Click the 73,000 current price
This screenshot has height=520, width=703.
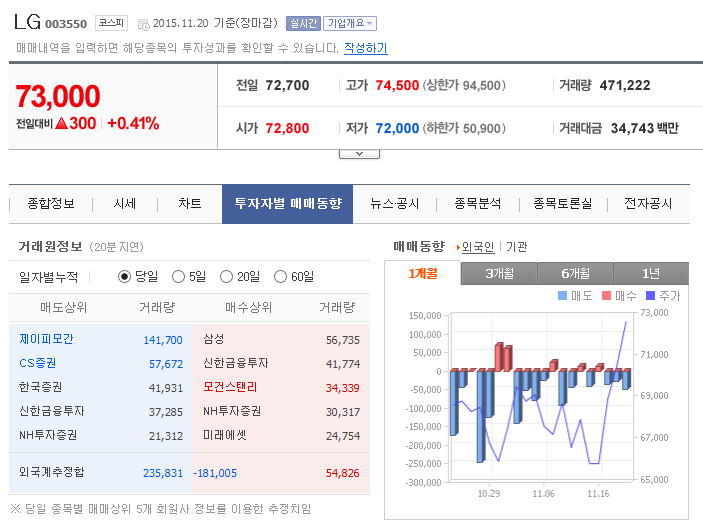point(58,96)
